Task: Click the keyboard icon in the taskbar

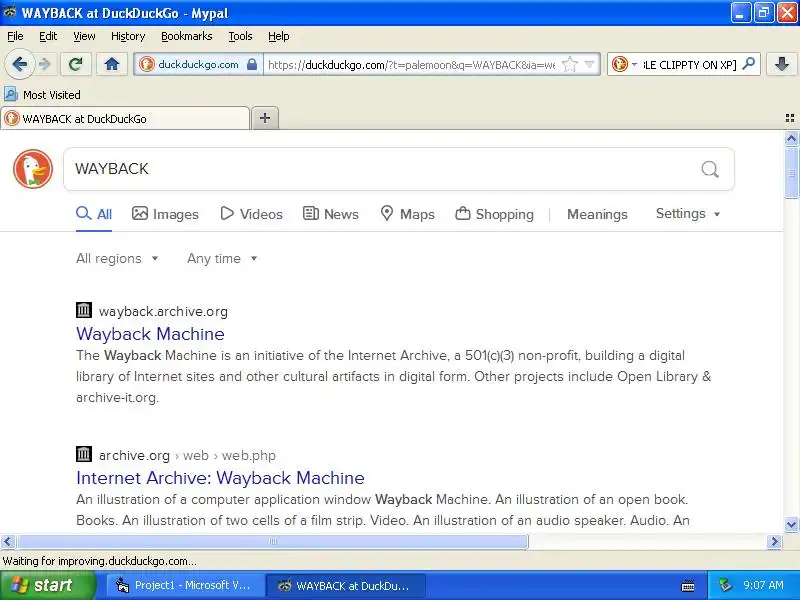Action: [688, 586]
